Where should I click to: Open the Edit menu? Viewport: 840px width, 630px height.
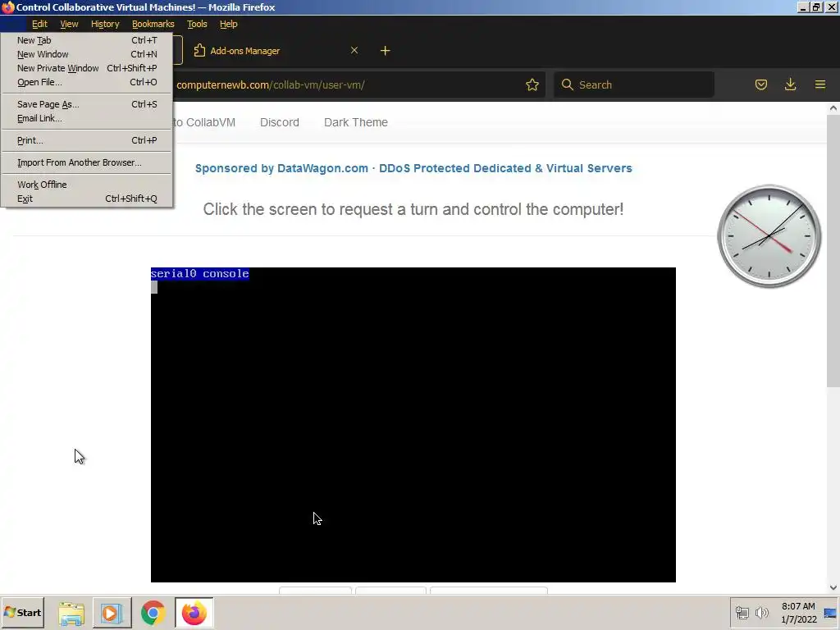tap(39, 24)
